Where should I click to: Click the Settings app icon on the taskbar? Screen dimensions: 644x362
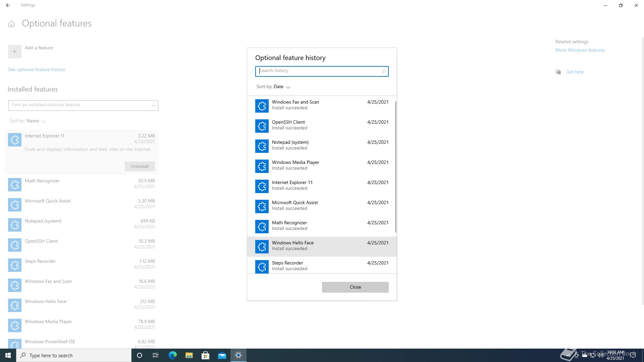coord(238,355)
